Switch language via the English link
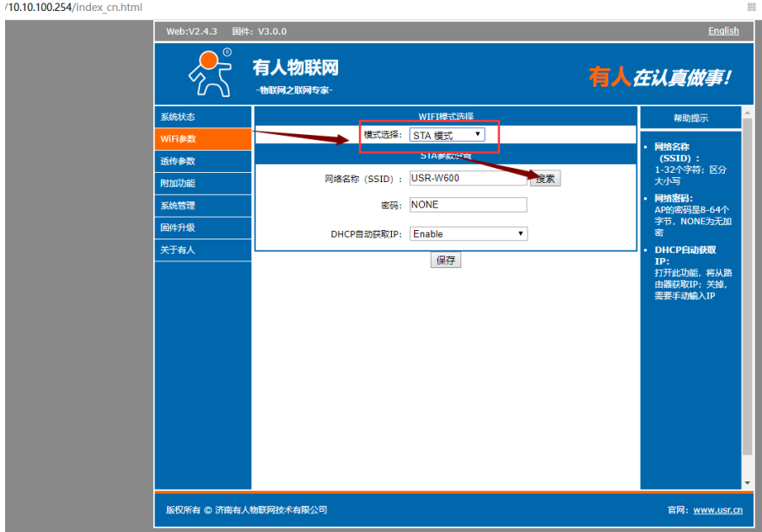 pyautogui.click(x=723, y=31)
